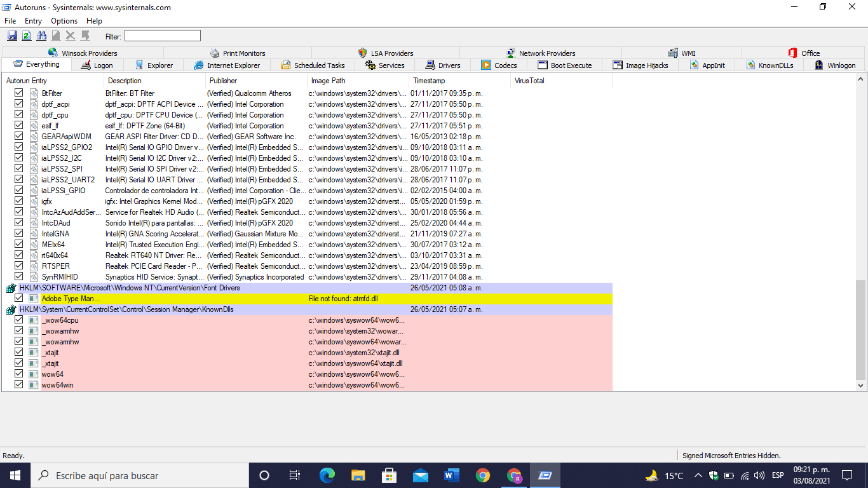Open Google Chrome from the taskbar
868x488 pixels.
tap(483, 475)
